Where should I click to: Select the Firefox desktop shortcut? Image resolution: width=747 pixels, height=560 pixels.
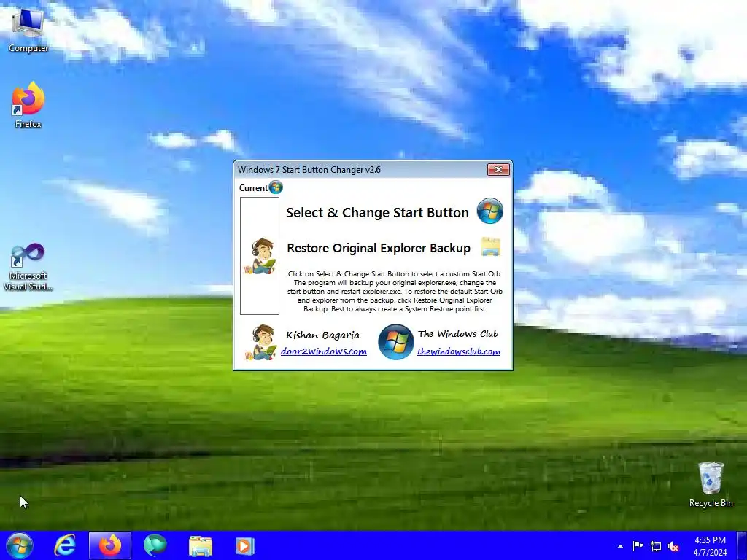click(x=28, y=105)
